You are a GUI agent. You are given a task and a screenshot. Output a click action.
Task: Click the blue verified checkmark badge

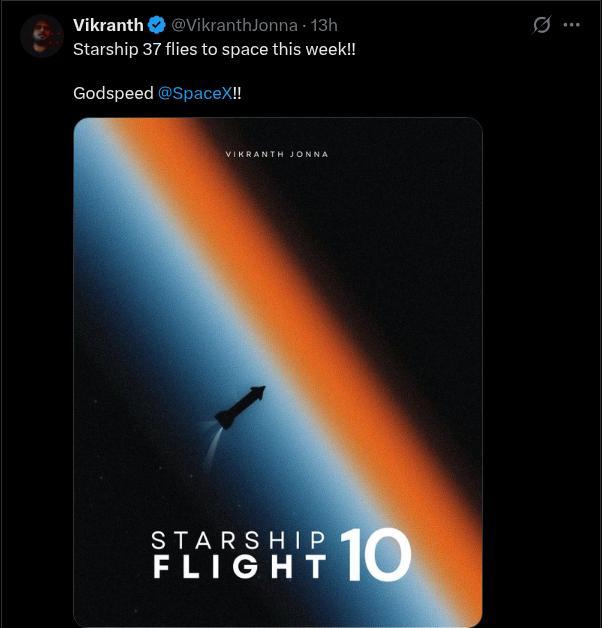[x=157, y=25]
